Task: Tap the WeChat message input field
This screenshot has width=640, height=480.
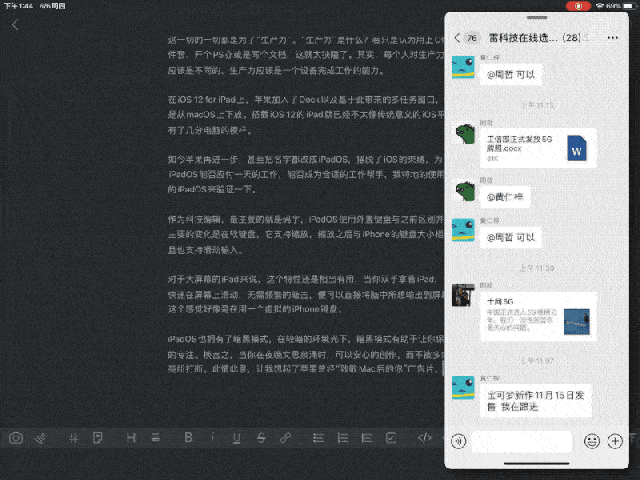Action: pos(522,441)
